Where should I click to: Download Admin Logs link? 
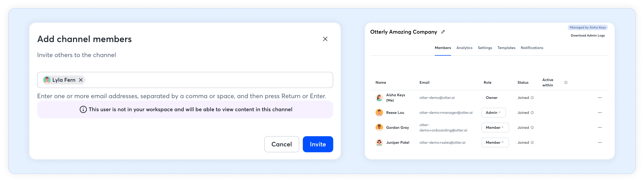pos(588,35)
